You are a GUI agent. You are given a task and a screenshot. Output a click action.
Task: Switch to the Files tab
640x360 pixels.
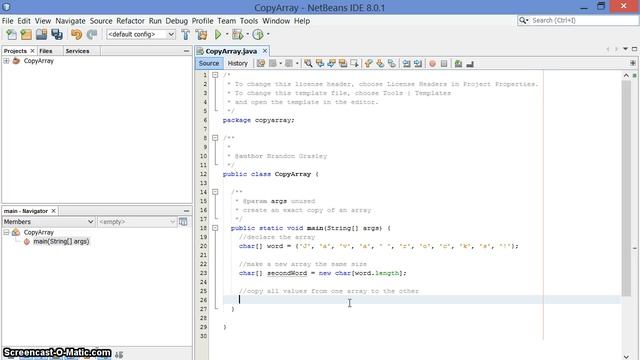point(46,51)
